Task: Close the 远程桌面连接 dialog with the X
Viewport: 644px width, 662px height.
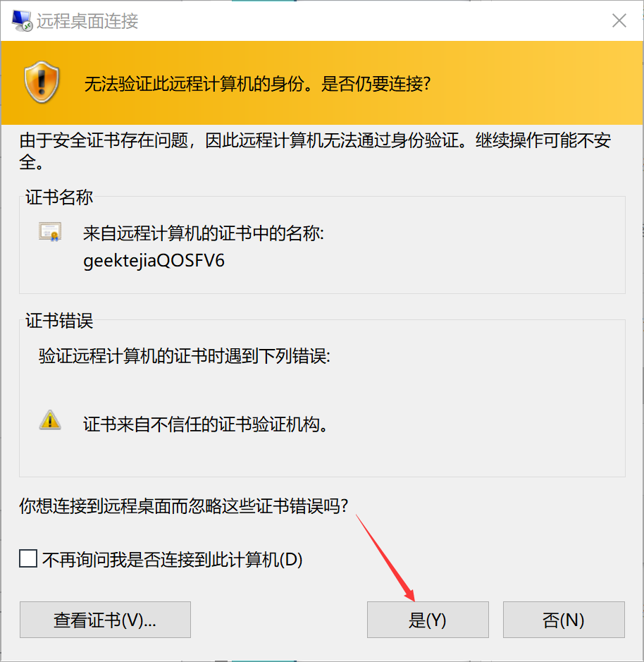Action: pos(619,20)
